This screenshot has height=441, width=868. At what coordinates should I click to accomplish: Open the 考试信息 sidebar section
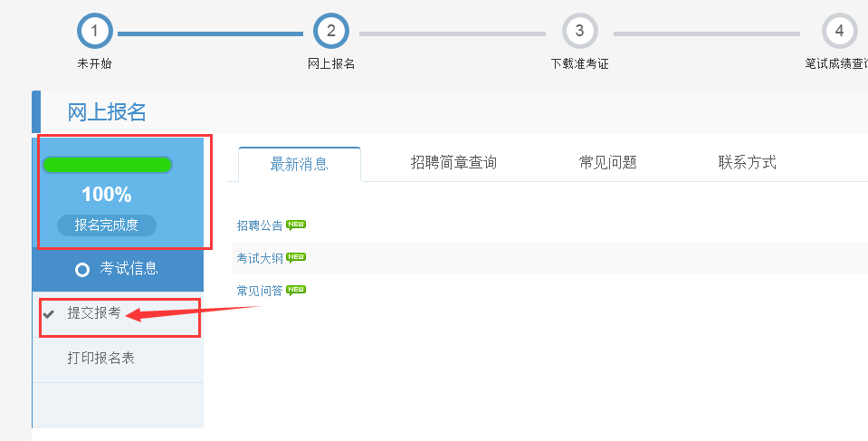118,270
